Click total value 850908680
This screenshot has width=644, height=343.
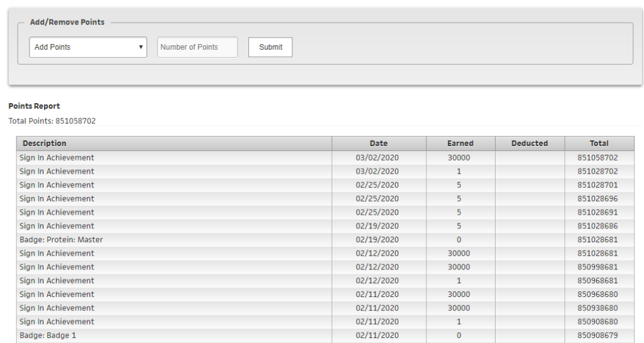pos(597,322)
